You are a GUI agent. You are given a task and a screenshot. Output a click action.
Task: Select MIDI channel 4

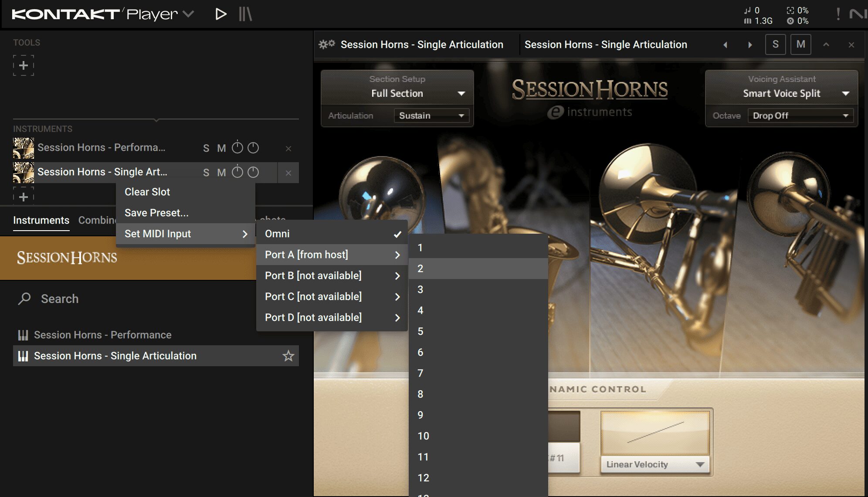[x=478, y=310]
